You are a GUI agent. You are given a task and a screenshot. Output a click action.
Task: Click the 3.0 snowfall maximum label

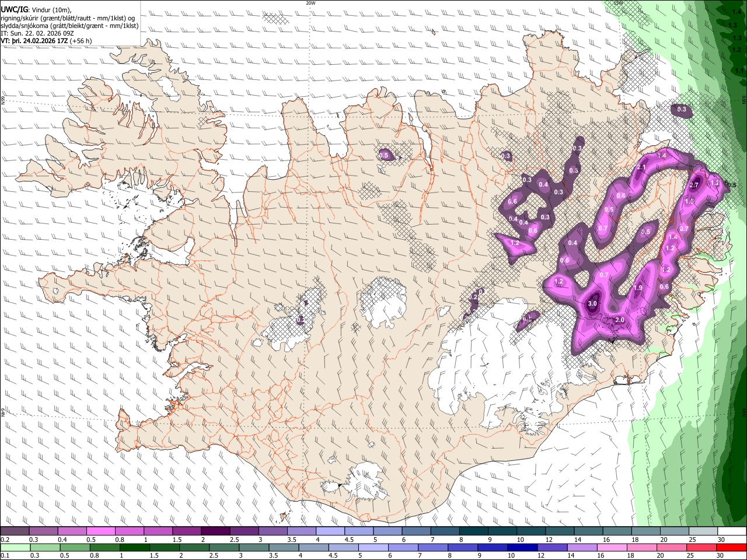coord(592,303)
